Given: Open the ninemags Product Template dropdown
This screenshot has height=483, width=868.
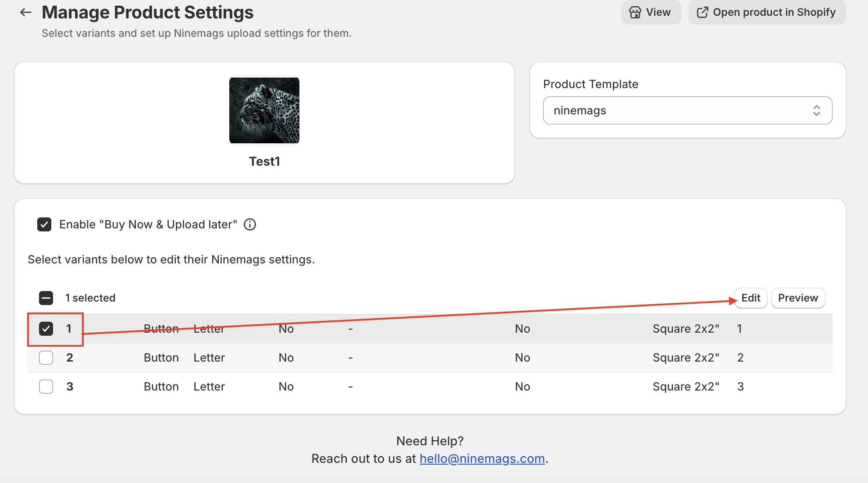Looking at the screenshot, I should click(x=687, y=110).
